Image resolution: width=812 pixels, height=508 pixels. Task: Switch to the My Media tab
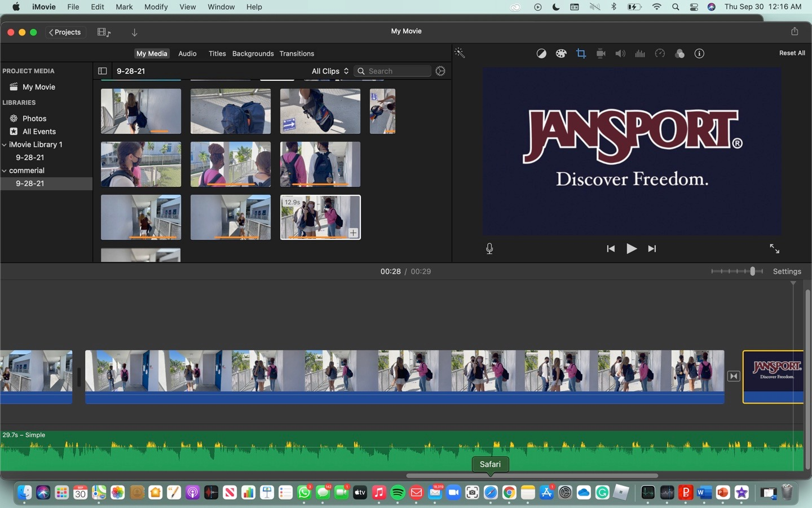pyautogui.click(x=152, y=54)
